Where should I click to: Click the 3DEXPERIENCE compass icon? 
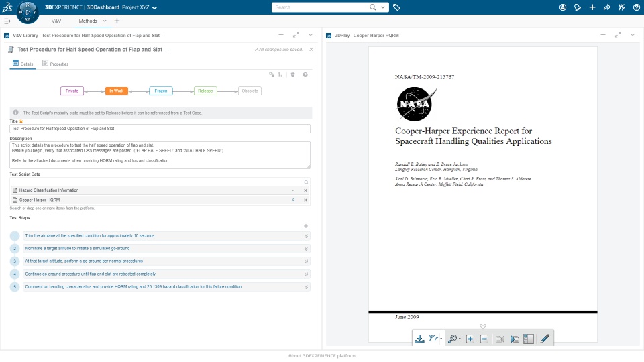coord(28,12)
